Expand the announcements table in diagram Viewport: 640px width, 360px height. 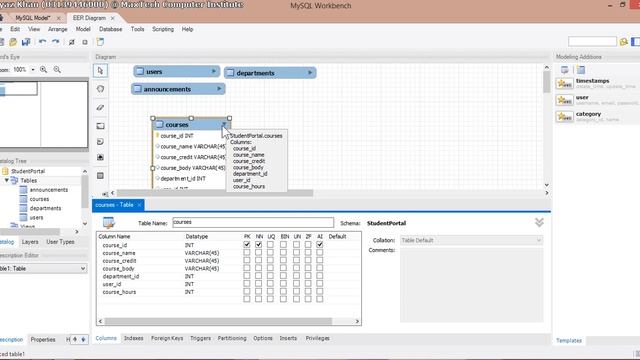click(x=219, y=89)
